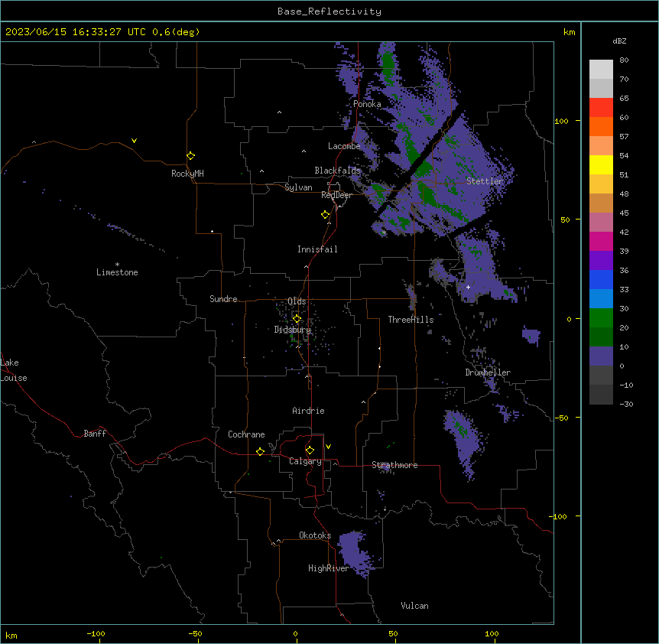659x644 pixels.
Task: Pick the yellow swatch between 54 and 51
Action: tap(601, 164)
